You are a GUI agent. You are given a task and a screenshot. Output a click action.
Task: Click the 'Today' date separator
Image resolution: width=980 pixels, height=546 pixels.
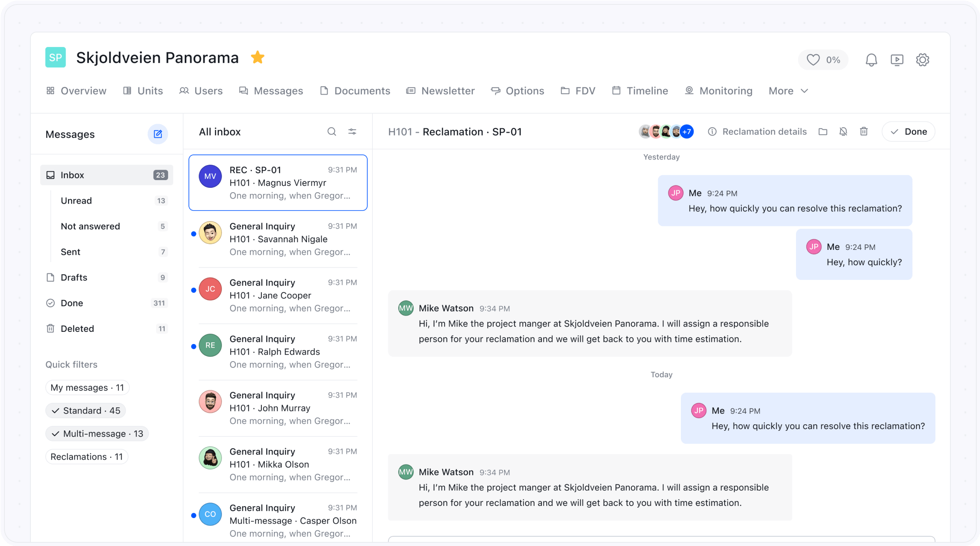click(x=661, y=374)
